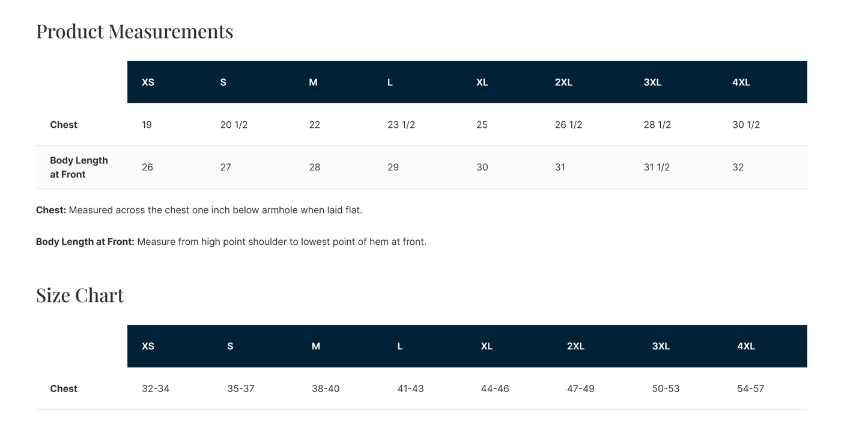Image resolution: width=868 pixels, height=437 pixels.
Task: Click the 3XL header in Size Chart table
Action: coord(661,346)
